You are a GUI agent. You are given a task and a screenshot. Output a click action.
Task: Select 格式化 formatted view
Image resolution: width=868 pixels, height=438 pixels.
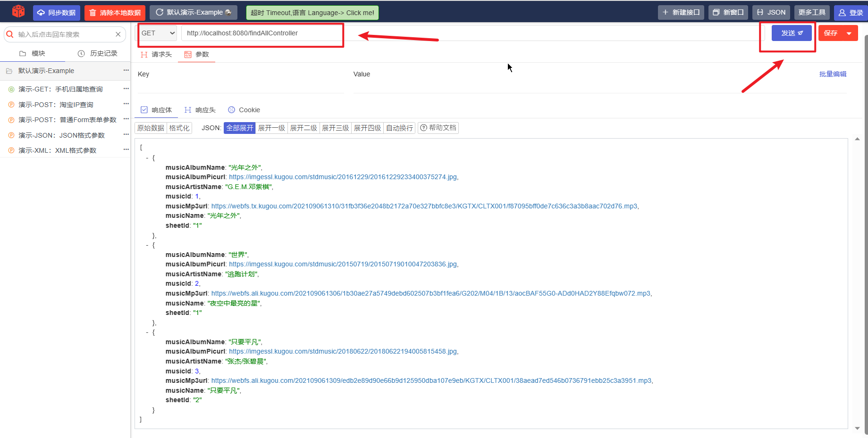[x=179, y=128]
